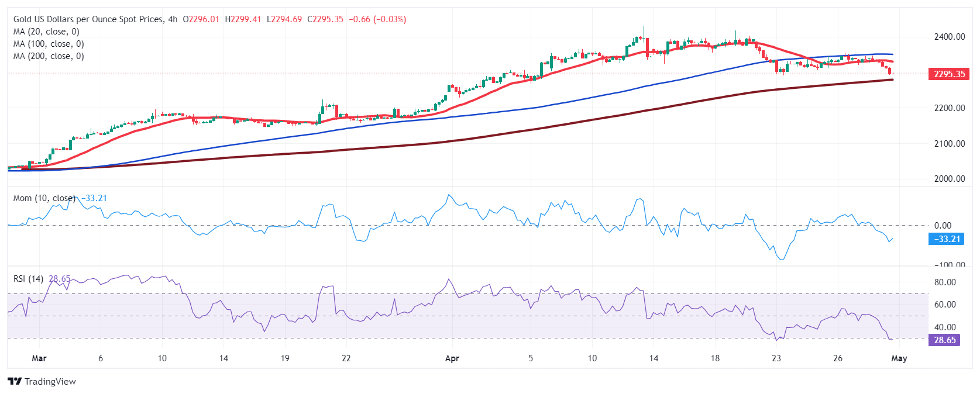Image resolution: width=980 pixels, height=394 pixels.
Task: Click the TradingView logo icon
Action: (15, 382)
